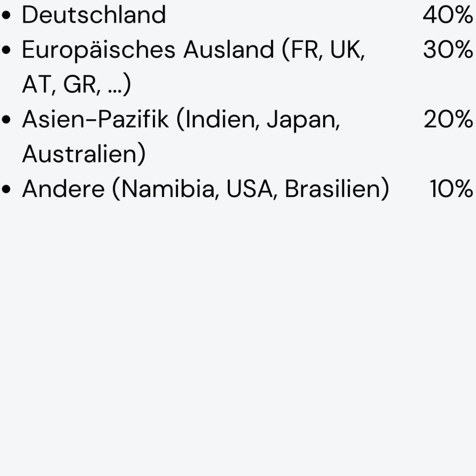
Task: Click the 40% value
Action: [x=447, y=15]
